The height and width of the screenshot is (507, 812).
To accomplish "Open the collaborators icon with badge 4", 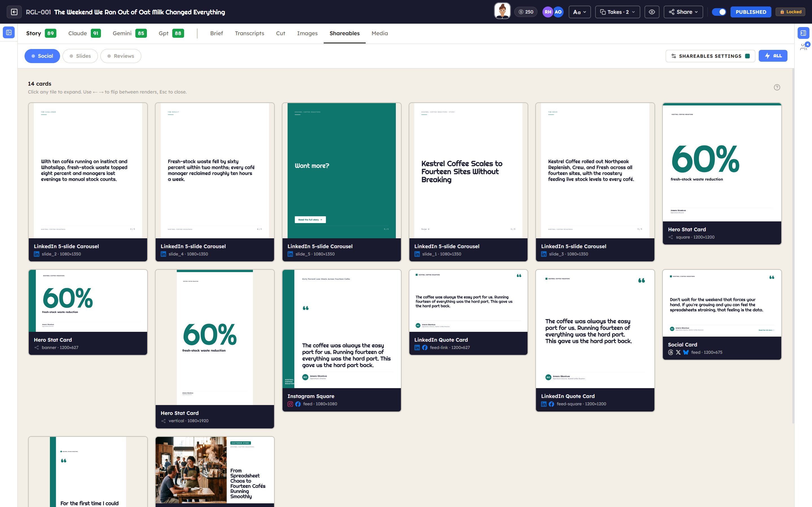I will pos(804,46).
